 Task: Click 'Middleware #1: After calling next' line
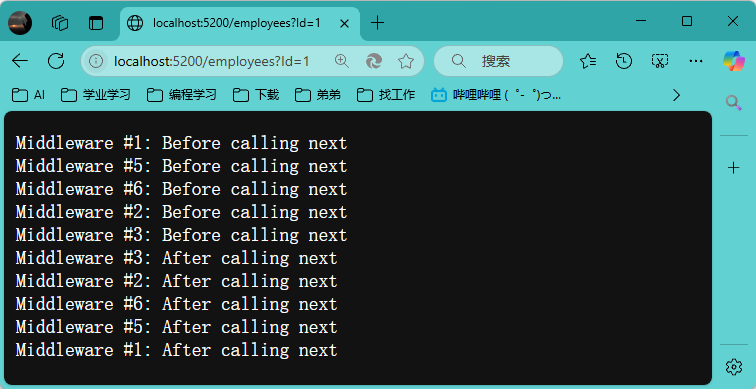[x=176, y=350]
